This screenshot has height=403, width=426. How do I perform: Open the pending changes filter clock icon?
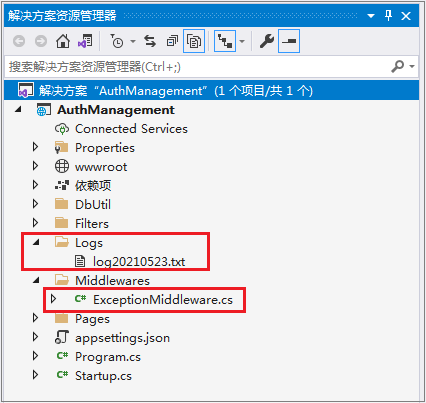[117, 41]
